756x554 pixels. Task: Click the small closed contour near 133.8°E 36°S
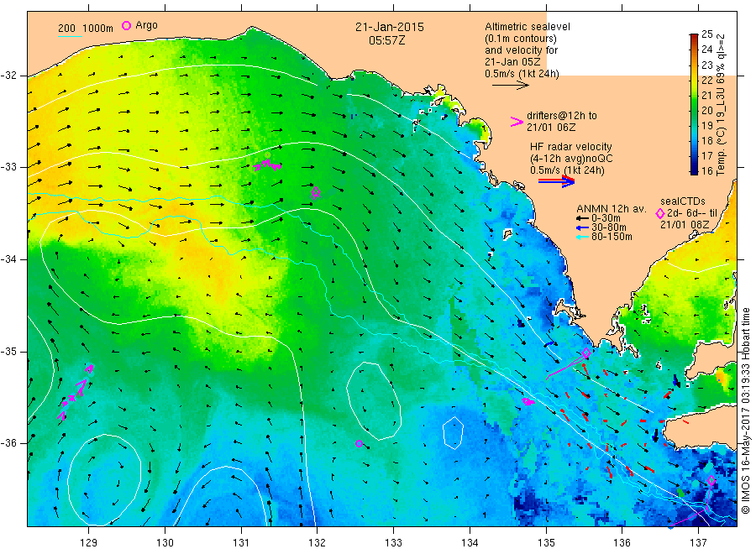point(454,432)
